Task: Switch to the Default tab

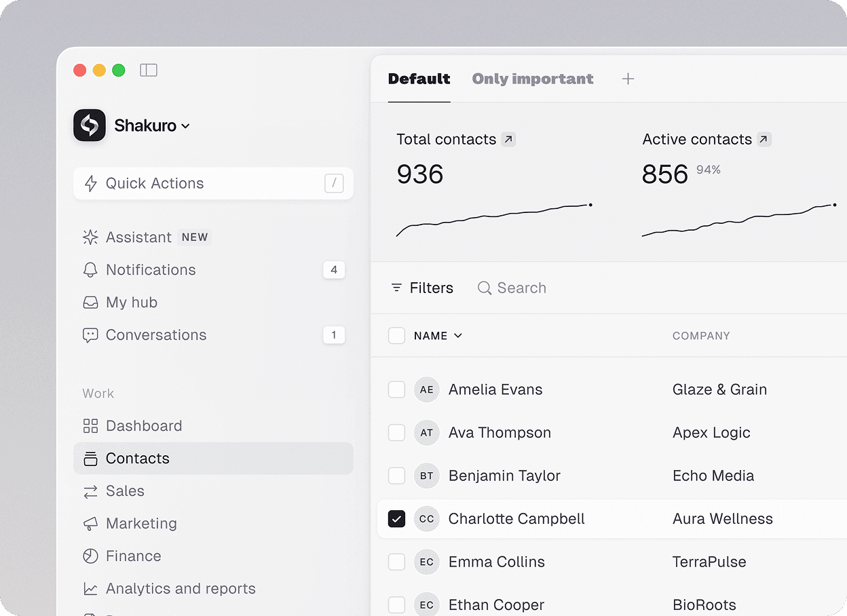Action: click(419, 79)
